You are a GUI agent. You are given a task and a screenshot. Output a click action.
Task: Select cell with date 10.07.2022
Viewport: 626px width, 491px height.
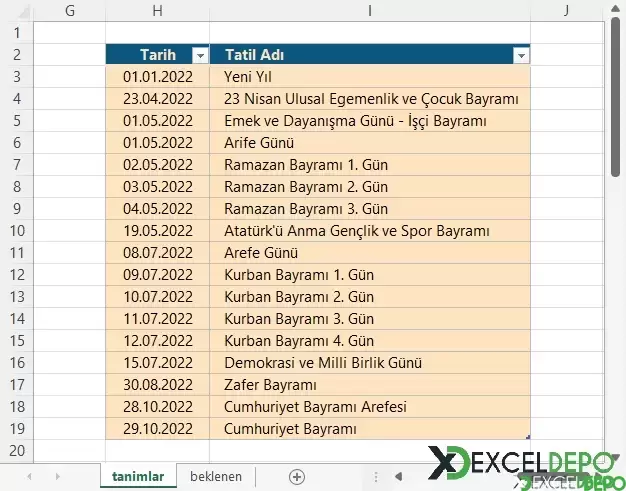point(158,297)
